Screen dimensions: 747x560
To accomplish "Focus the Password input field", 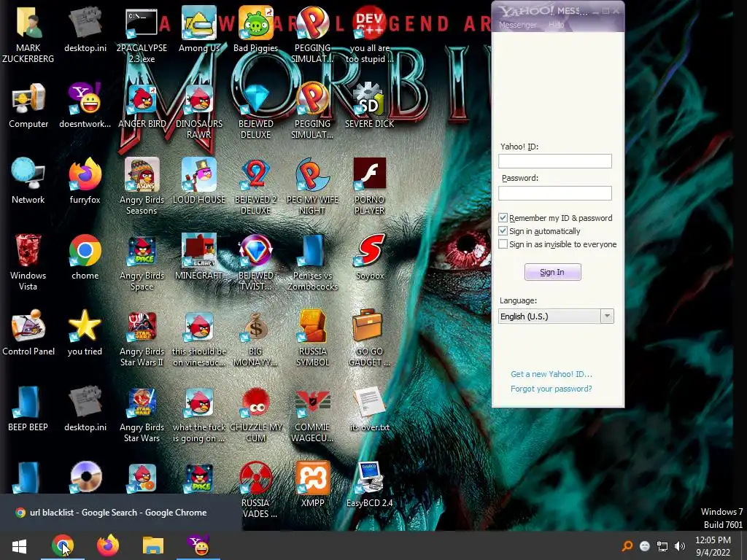I will pyautogui.click(x=555, y=192).
